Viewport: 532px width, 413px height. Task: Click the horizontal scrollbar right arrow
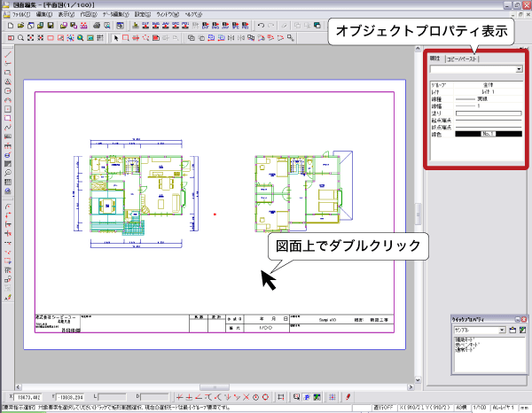point(411,387)
